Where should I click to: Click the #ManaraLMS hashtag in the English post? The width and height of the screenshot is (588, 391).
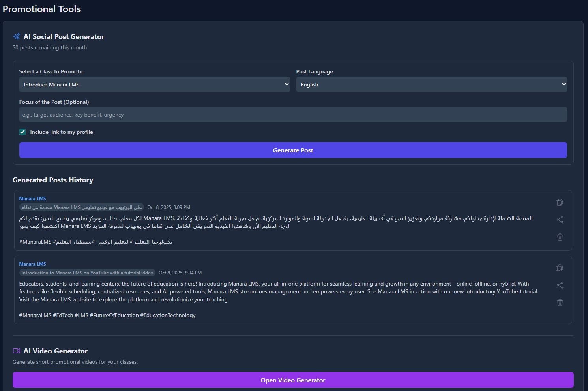[35, 315]
